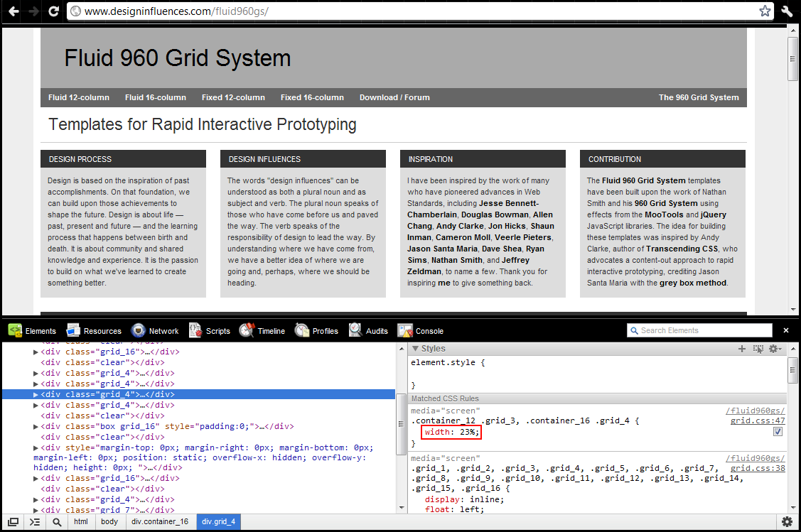The image size is (801, 532).
Task: Click the browser forward arrow
Action: pyautogui.click(x=34, y=11)
